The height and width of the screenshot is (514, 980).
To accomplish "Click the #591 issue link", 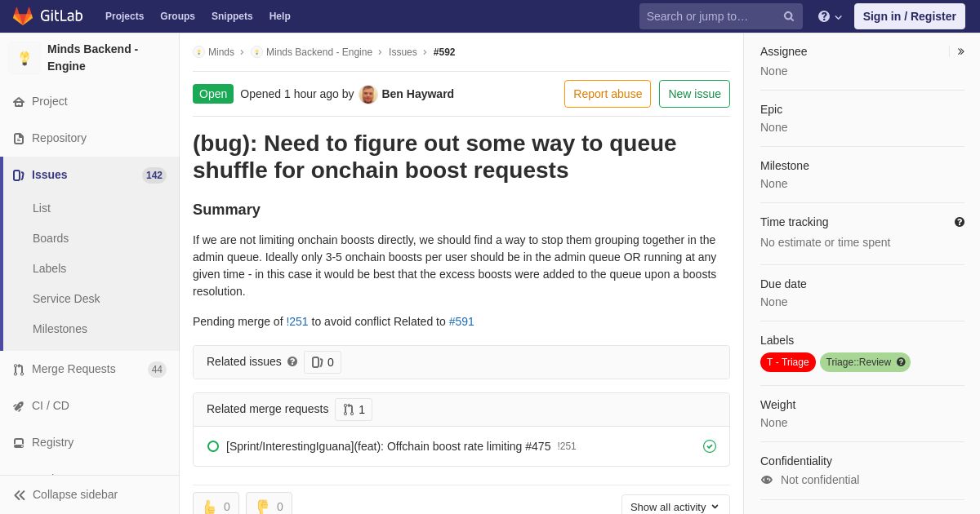I will tap(461, 321).
